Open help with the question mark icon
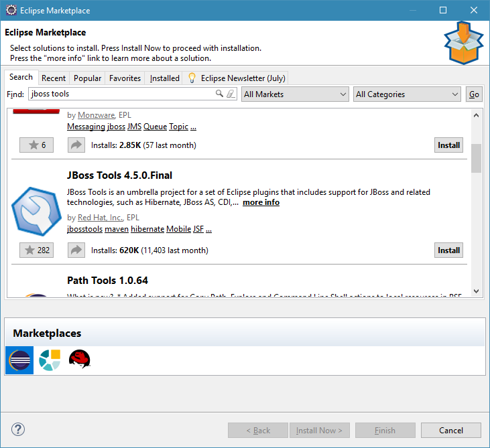Screen dimensions: 490x448 click(x=18, y=429)
